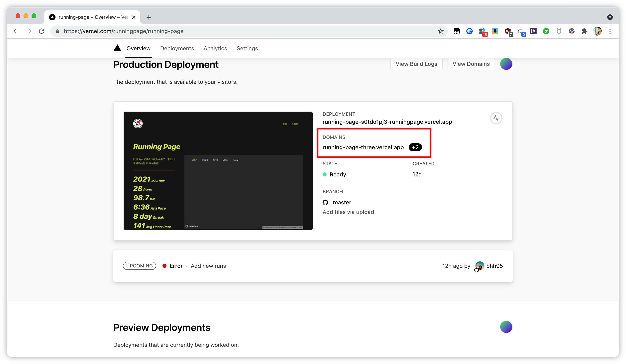Viewport: 626px width, 364px height.
Task: Open the browser extensions puzzle icon
Action: (x=584, y=31)
